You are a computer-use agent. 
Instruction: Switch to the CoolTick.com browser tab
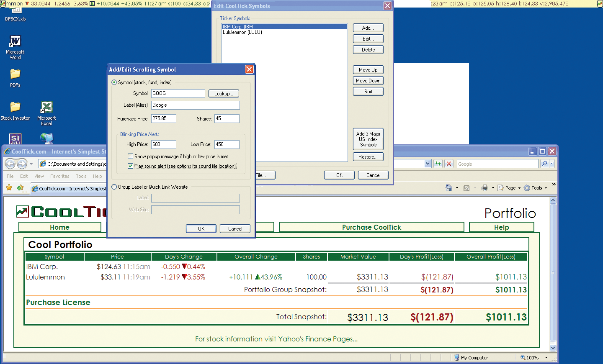(69, 188)
